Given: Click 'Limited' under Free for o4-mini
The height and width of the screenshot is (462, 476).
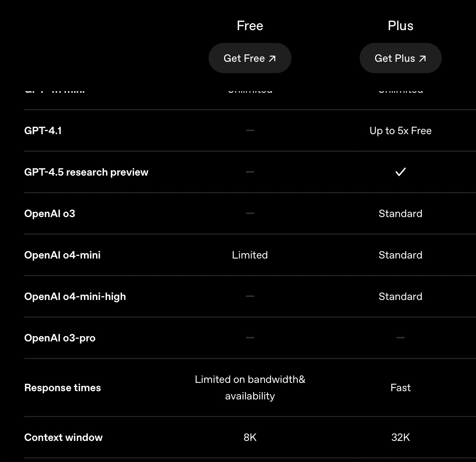Looking at the screenshot, I should (250, 255).
